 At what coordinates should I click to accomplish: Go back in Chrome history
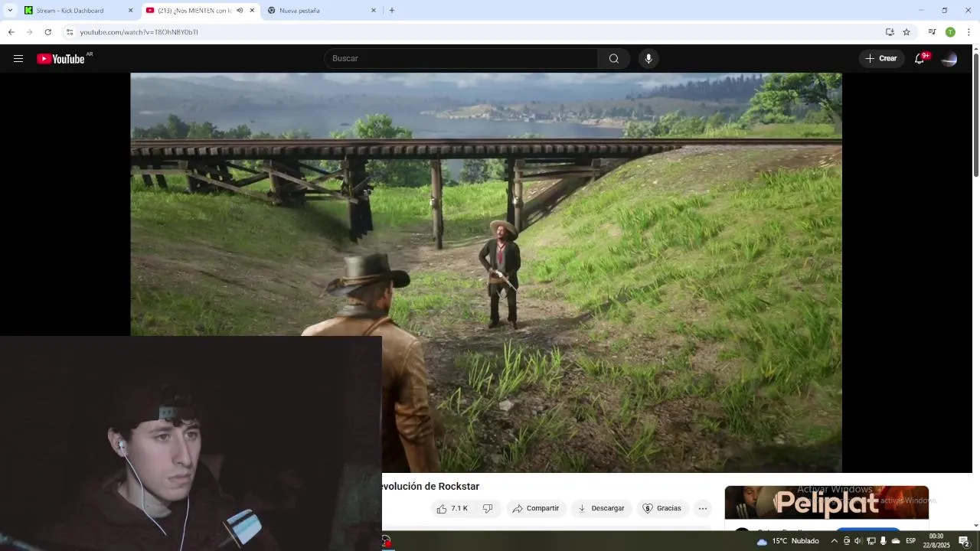coord(11,32)
